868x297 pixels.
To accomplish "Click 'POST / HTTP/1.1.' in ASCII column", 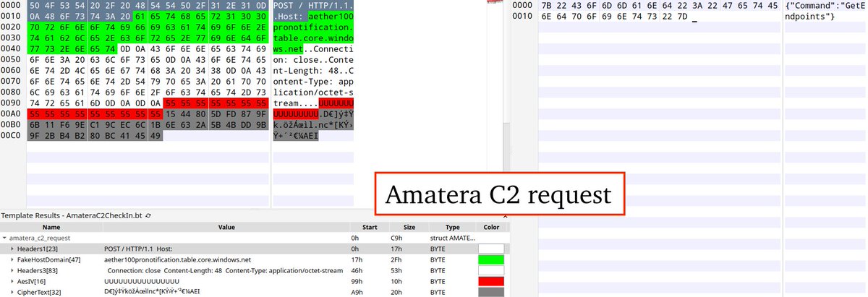I will [x=313, y=4].
